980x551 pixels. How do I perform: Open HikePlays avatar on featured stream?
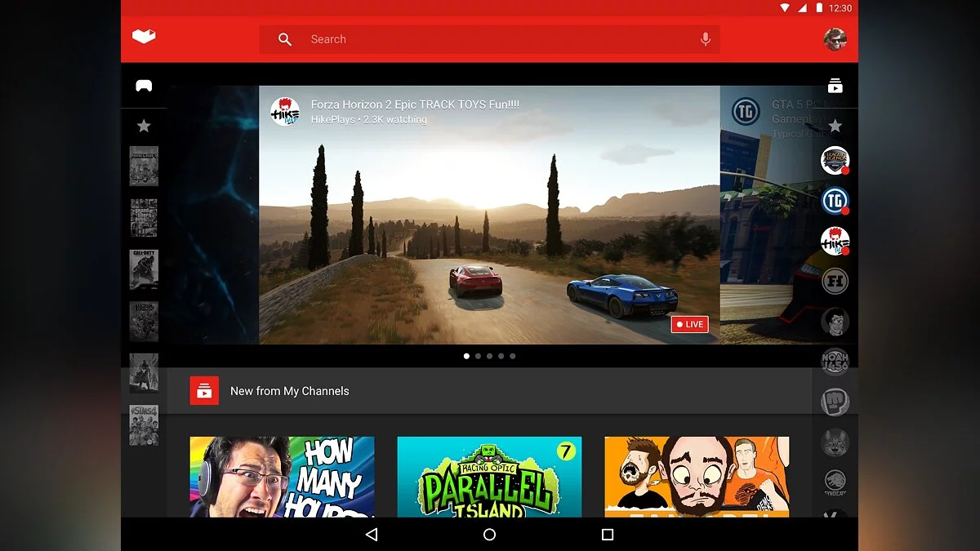[x=285, y=111]
